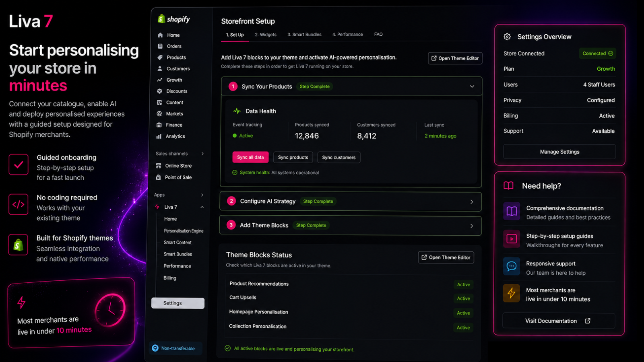
Task: Click the Sync products button
Action: click(x=293, y=157)
